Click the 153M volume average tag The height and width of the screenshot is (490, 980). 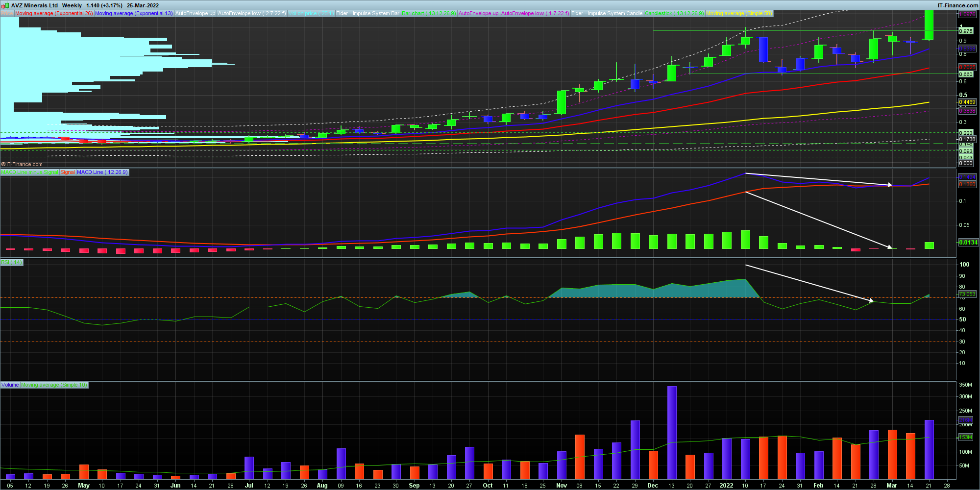pyautogui.click(x=965, y=437)
